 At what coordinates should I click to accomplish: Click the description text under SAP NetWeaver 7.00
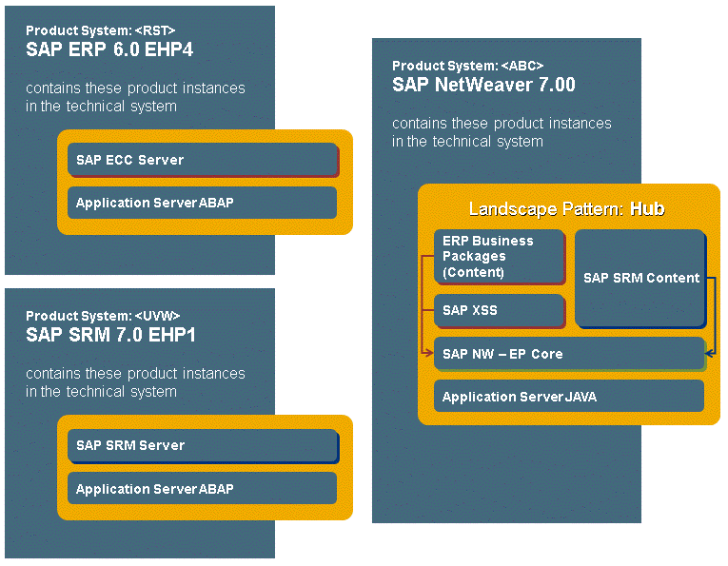502,132
